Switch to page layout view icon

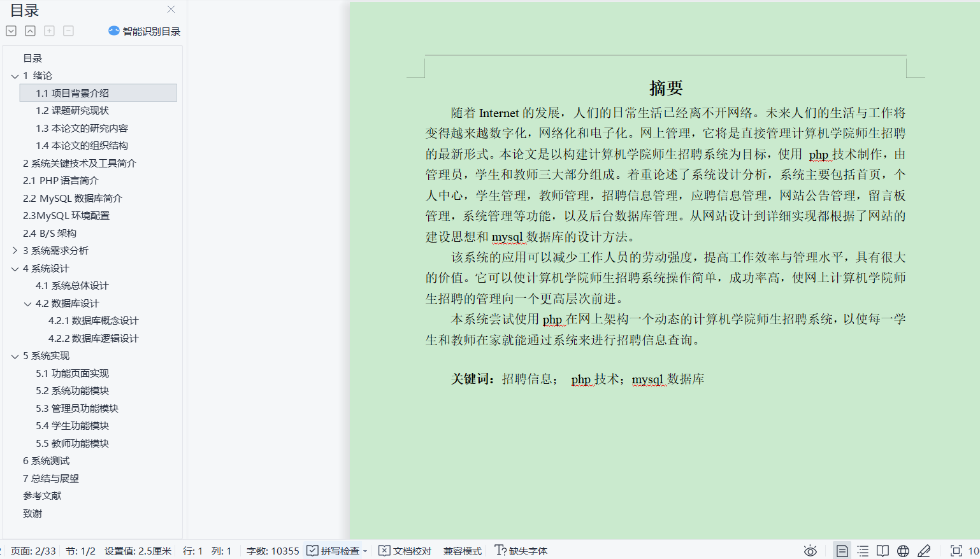842,551
